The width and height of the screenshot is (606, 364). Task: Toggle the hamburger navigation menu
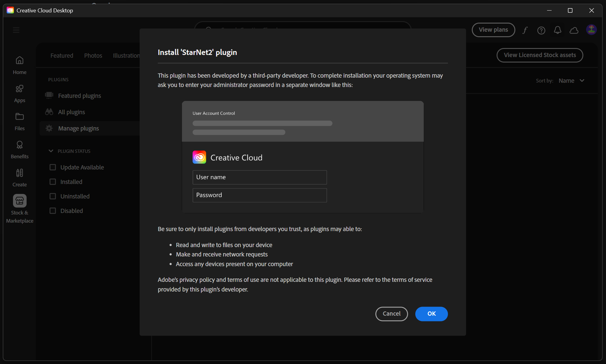[x=16, y=30]
